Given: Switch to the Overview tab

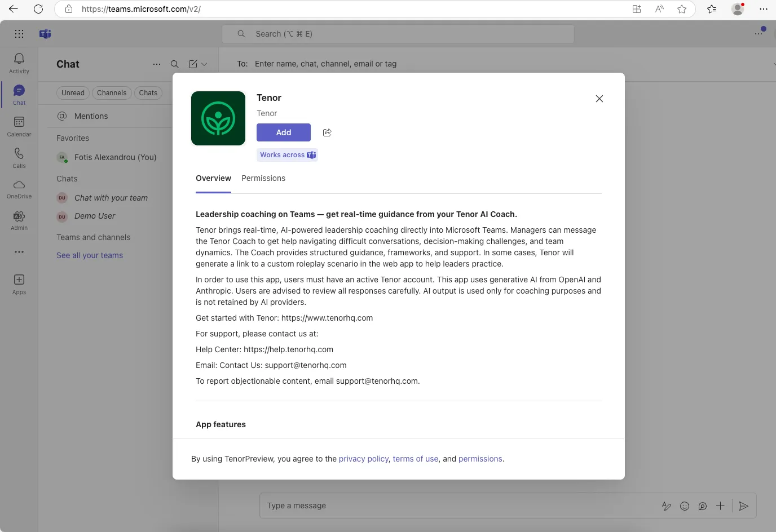Looking at the screenshot, I should [x=213, y=178].
